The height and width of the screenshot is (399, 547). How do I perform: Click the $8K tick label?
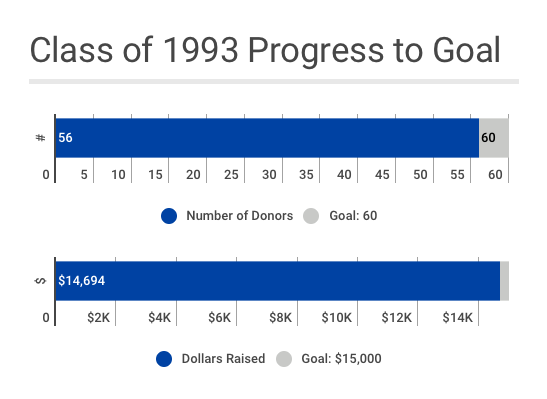click(x=280, y=318)
